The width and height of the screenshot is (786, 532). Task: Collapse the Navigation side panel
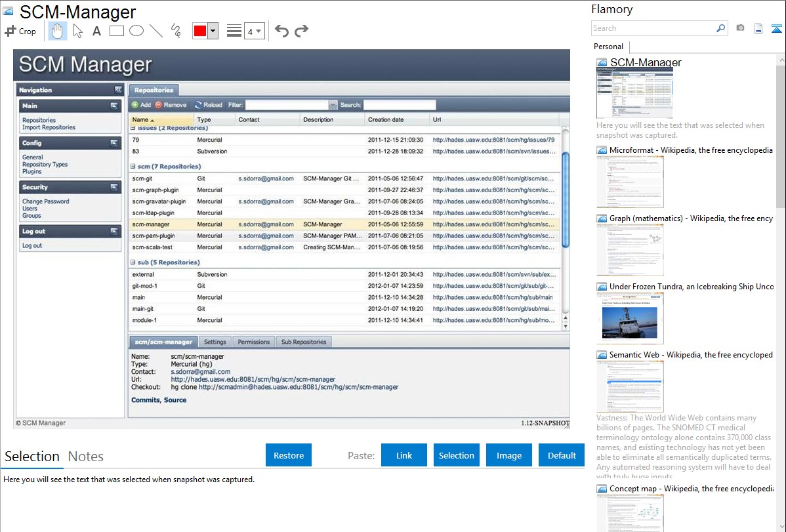[118, 90]
